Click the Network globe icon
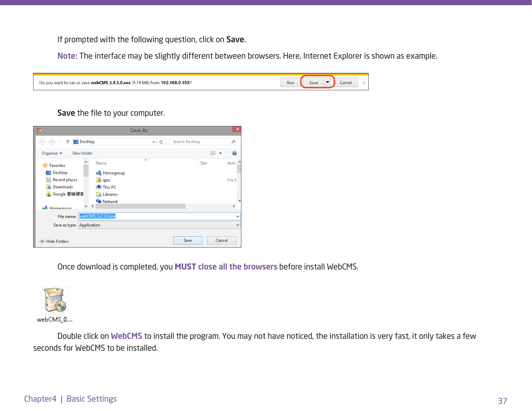 tap(99, 201)
